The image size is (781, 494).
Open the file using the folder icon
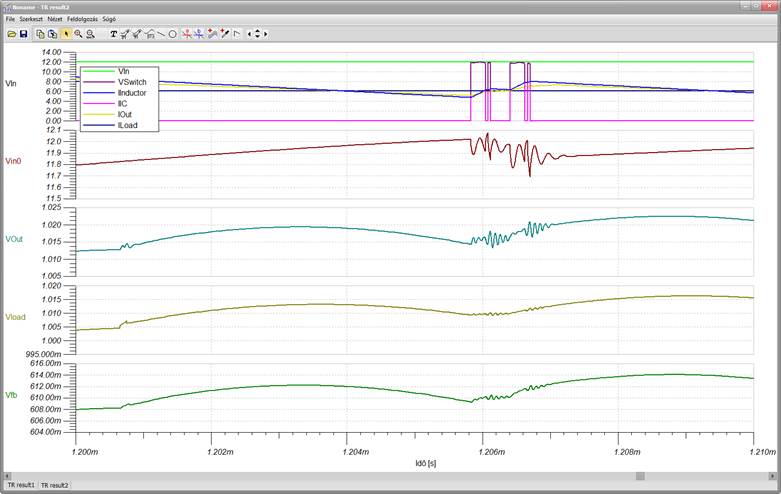12,34
